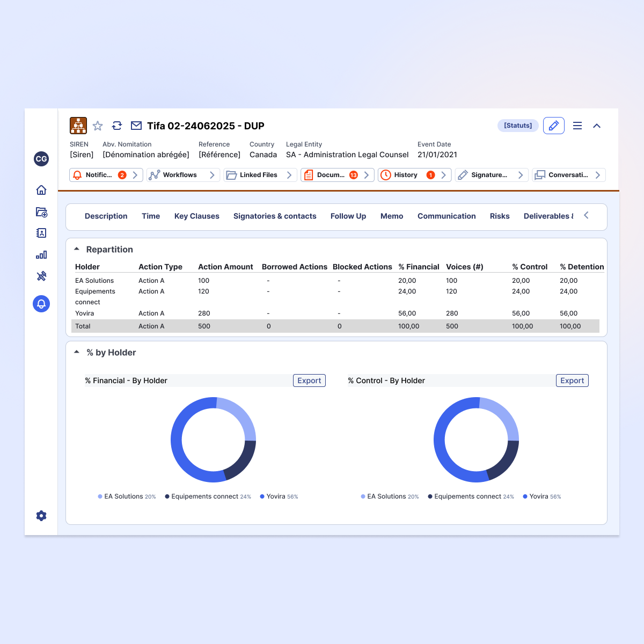Viewport: 644px width, 644px height.
Task: Open the contacts book sidebar icon
Action: (x=41, y=233)
